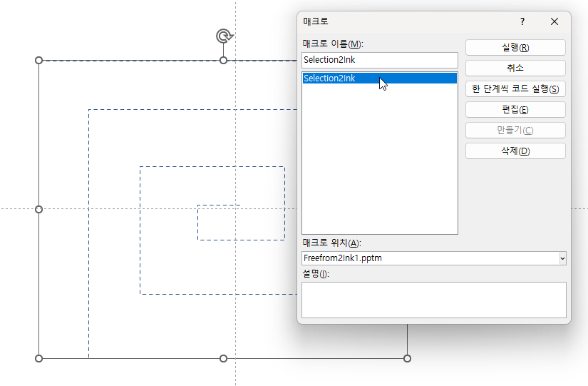Click the bottom-middle resize handle of the shape
Screen dimensions: 588x386
click(x=224, y=359)
